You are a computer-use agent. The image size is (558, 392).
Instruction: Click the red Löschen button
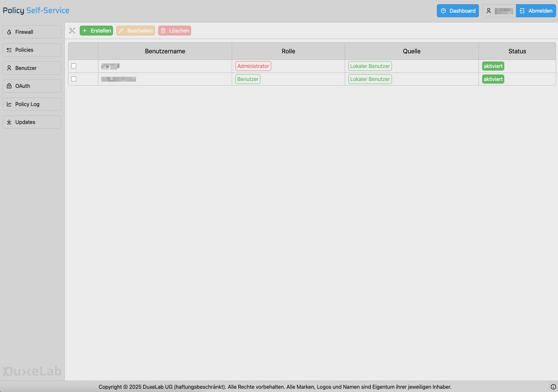[x=174, y=31]
